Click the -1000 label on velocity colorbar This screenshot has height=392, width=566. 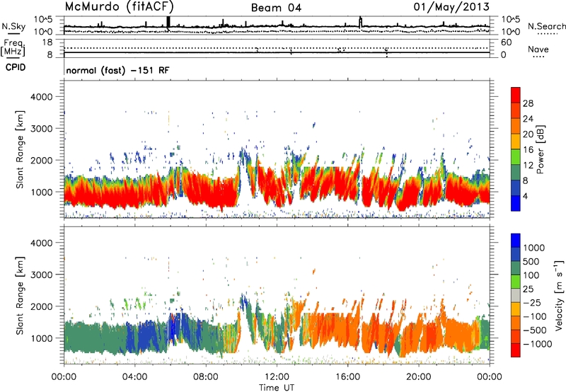coord(537,344)
